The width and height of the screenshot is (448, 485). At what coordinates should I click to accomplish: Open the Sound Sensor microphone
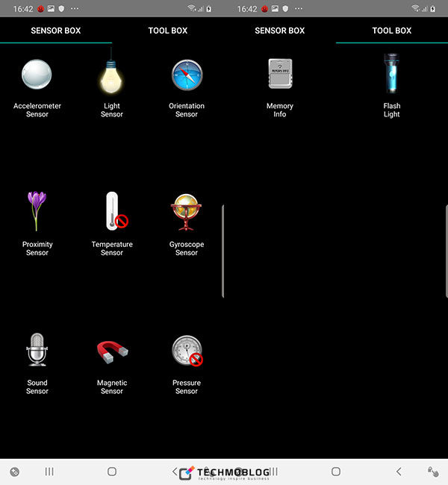click(37, 350)
